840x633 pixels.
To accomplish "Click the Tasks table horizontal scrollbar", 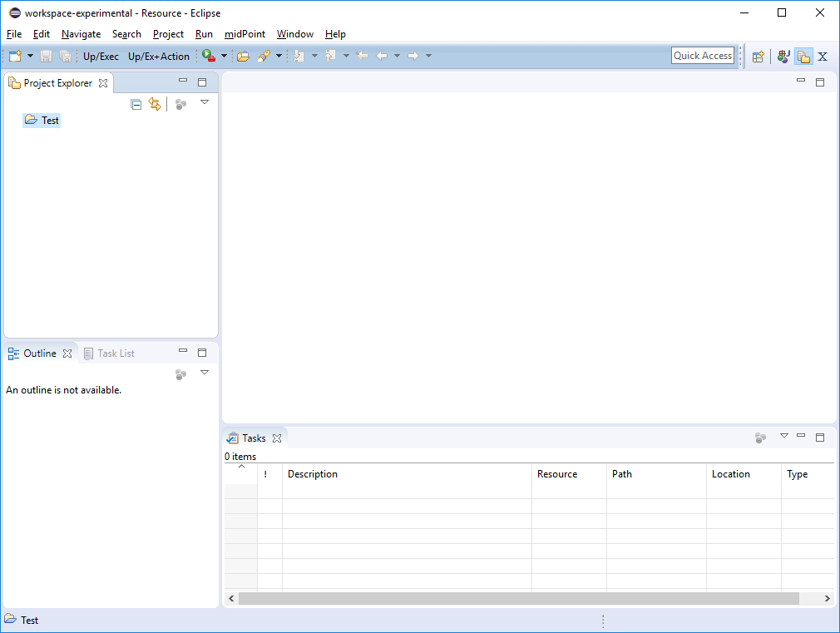I will [x=517, y=598].
